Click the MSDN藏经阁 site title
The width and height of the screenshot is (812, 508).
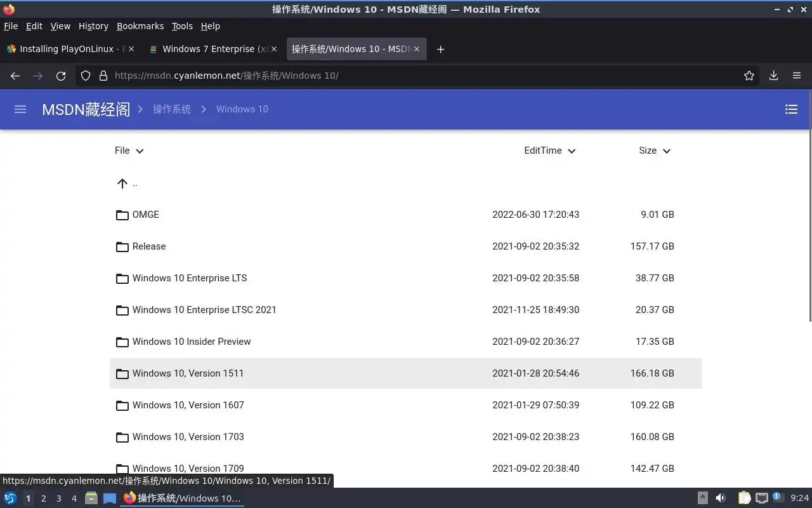[86, 109]
